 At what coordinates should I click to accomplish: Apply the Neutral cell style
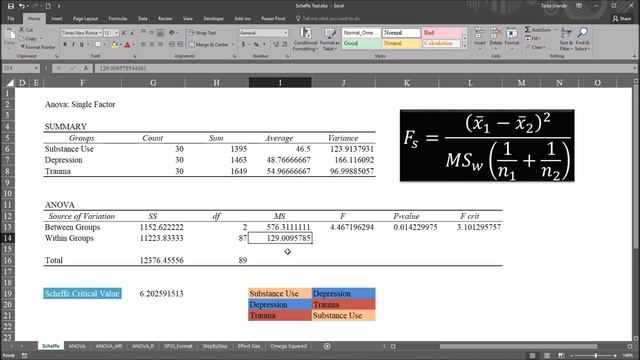tap(401, 43)
